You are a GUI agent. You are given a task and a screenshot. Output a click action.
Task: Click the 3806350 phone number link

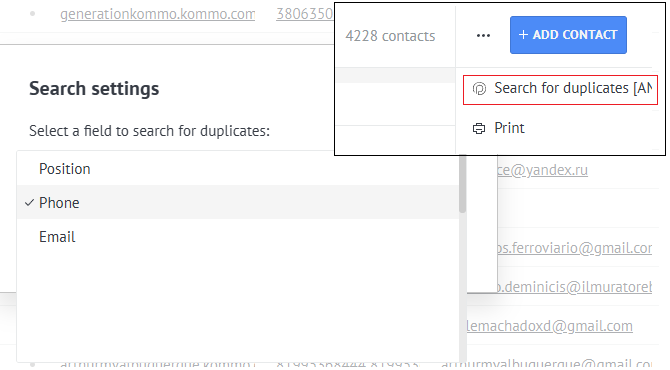coord(305,14)
